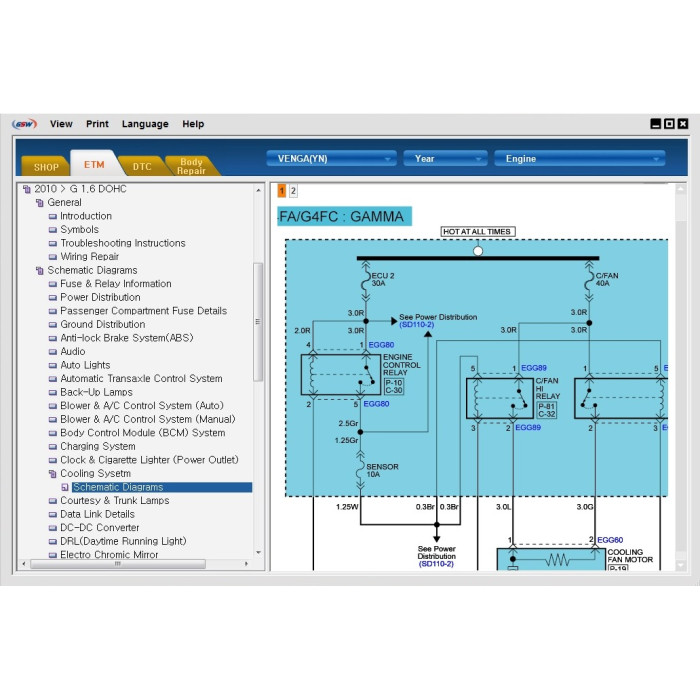The width and height of the screenshot is (700, 700).
Task: Select highlighted Schematic Diagrams under Cooling Sysetm
Action: (x=162, y=487)
